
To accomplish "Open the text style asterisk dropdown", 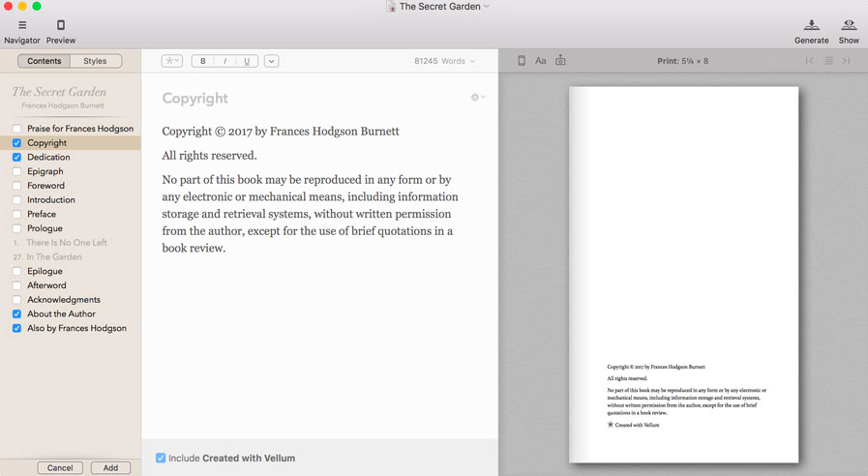I will tap(172, 61).
